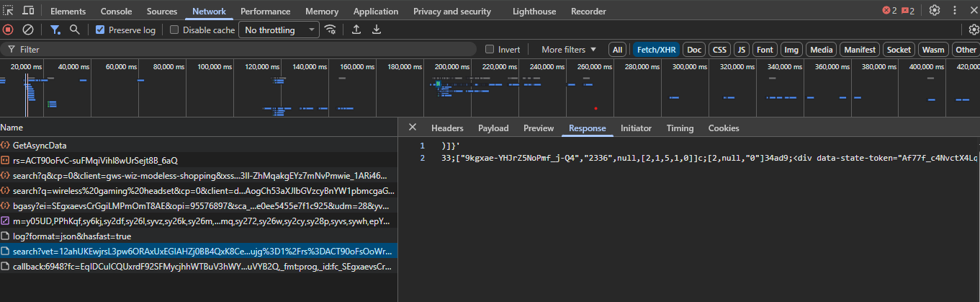Open network search with magnifier icon

pyautogui.click(x=74, y=30)
